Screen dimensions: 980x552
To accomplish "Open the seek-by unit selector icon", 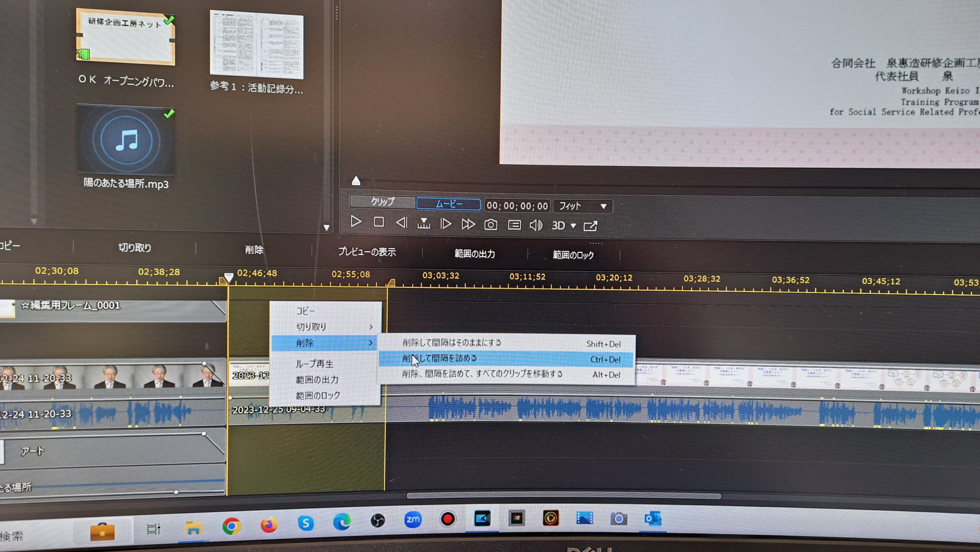I will point(423,223).
